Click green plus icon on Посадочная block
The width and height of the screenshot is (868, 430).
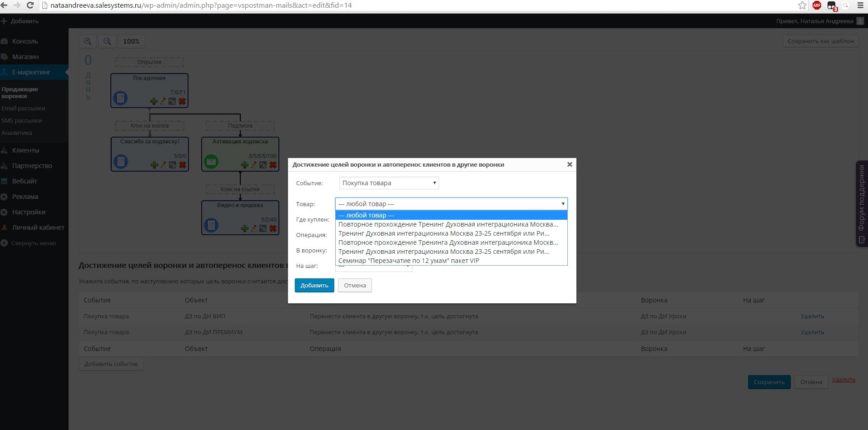pos(154,101)
